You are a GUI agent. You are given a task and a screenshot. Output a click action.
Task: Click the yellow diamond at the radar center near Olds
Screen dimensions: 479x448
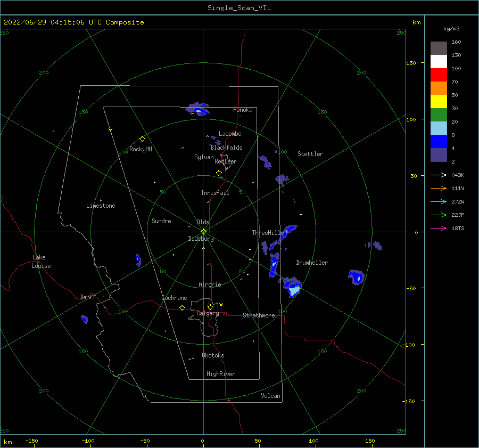coord(203,232)
